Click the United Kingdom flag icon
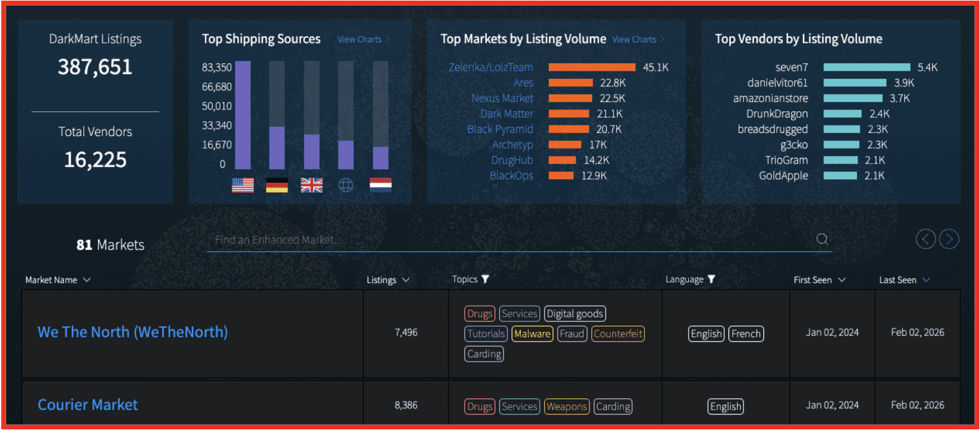980x430 pixels. coord(311,185)
